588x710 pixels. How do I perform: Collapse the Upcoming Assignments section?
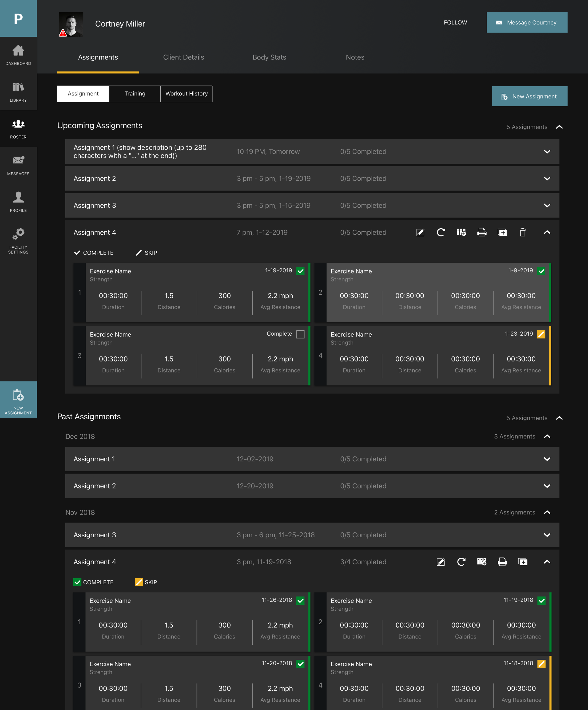point(559,127)
